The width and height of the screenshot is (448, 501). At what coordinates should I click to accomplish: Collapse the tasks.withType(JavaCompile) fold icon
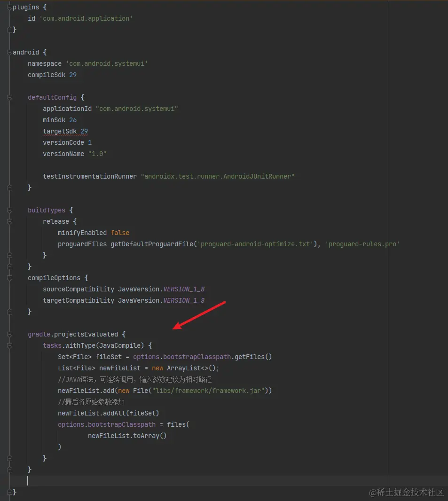pyautogui.click(x=10, y=345)
